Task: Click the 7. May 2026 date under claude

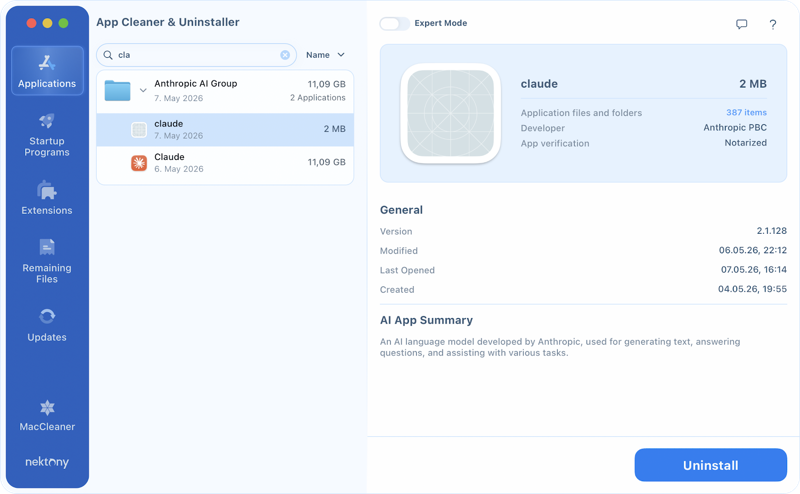Action: pyautogui.click(x=179, y=136)
